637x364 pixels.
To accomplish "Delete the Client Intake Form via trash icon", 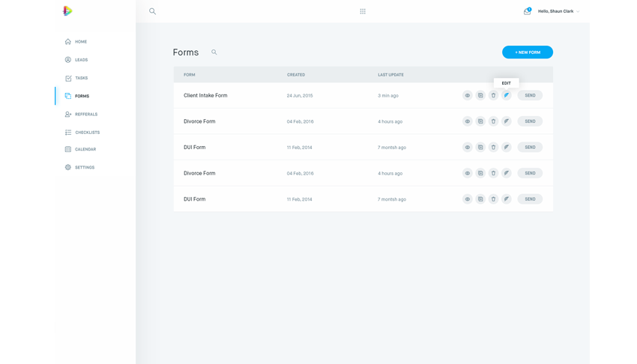I will click(493, 95).
